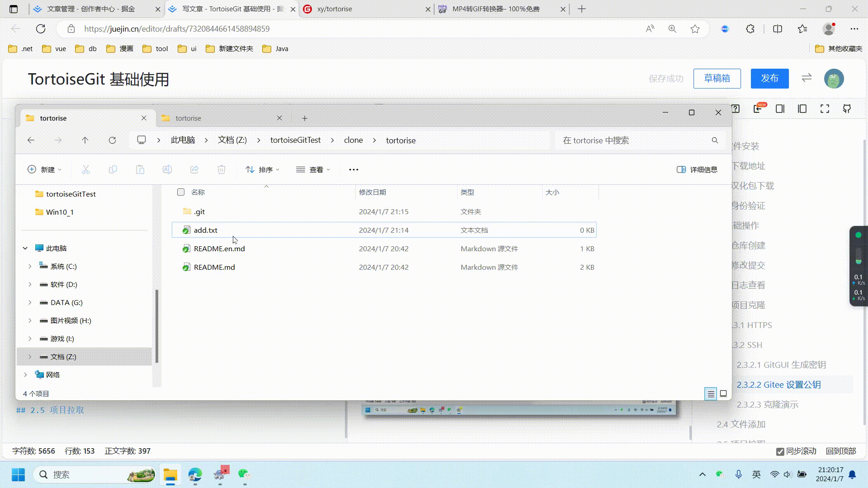Screen dimensions: 868x488
Task: Collapse the 此电脑 tree node
Action: 25,248
